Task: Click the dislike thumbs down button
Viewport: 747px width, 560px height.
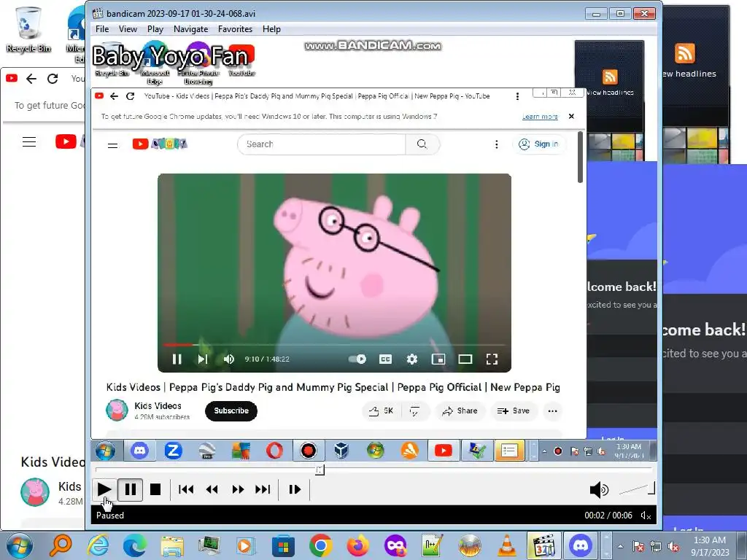Action: tap(414, 411)
